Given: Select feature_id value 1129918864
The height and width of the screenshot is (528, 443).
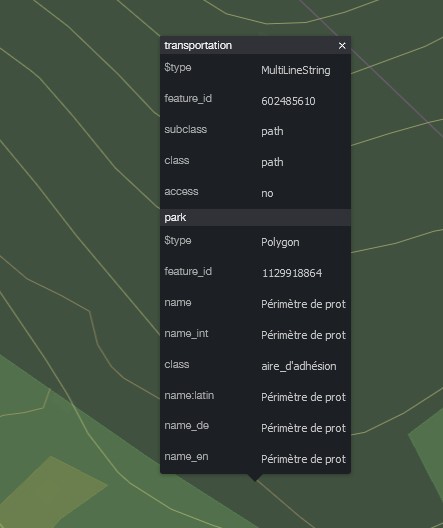Looking at the screenshot, I should 292,273.
